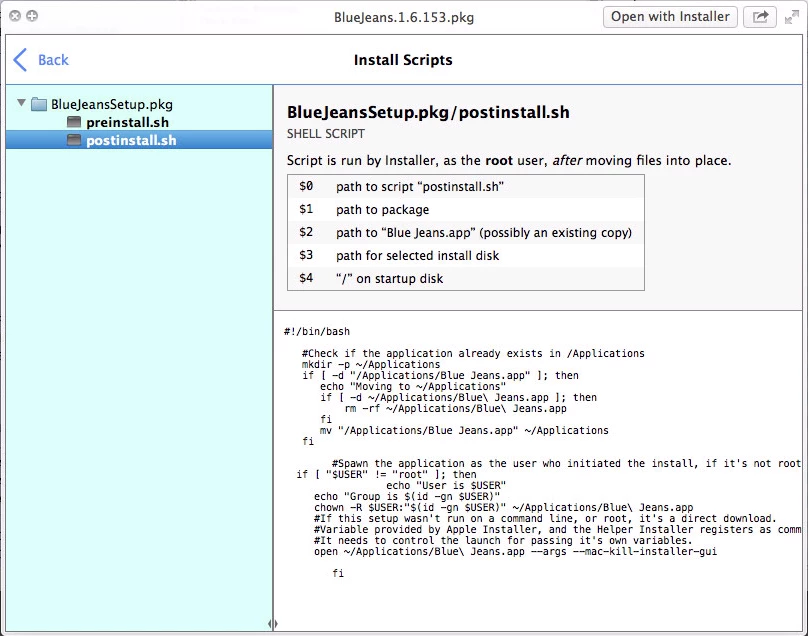Click the "mkdir -p ~/Applications" script line
This screenshot has height=636, width=808.
371,364
